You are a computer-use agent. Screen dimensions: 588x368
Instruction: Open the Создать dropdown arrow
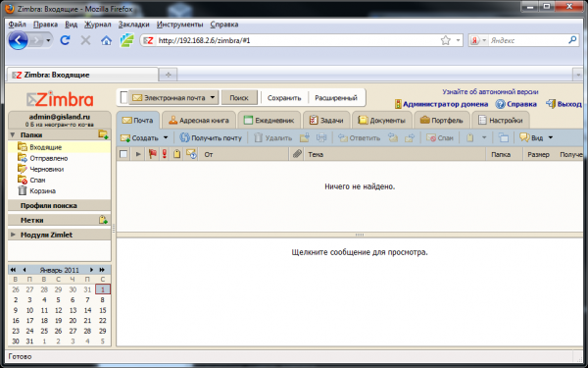click(166, 137)
